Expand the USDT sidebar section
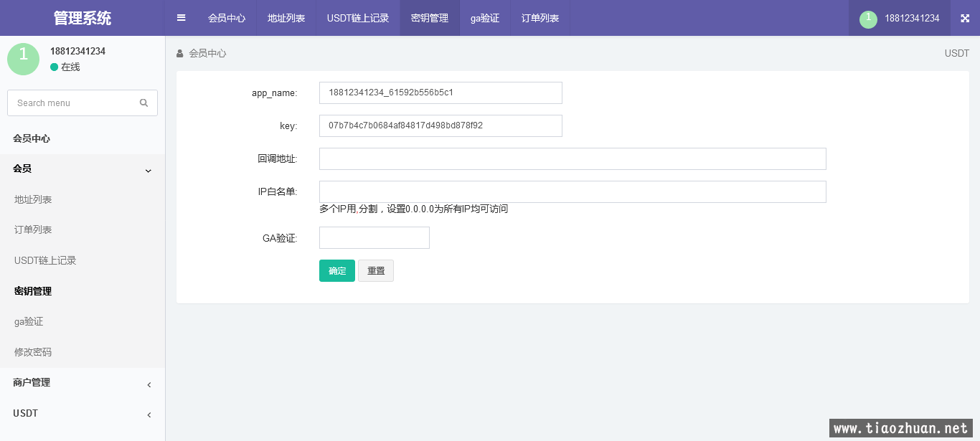 tap(83, 414)
